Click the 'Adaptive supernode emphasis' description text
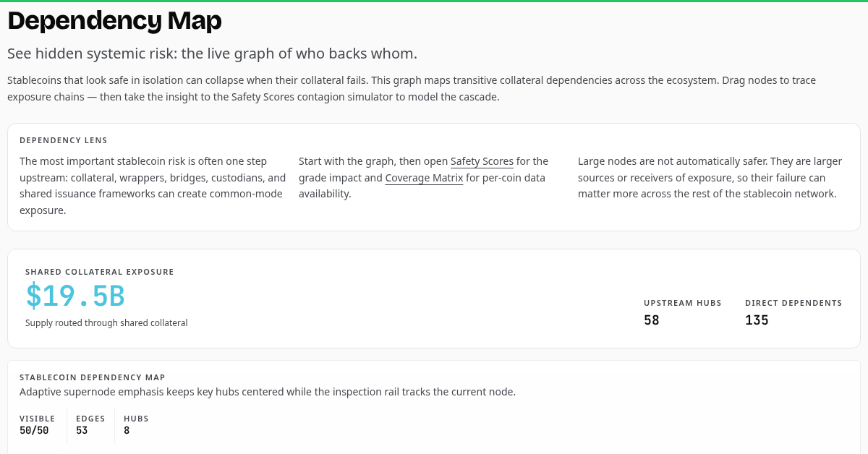The width and height of the screenshot is (868, 454). [268, 392]
